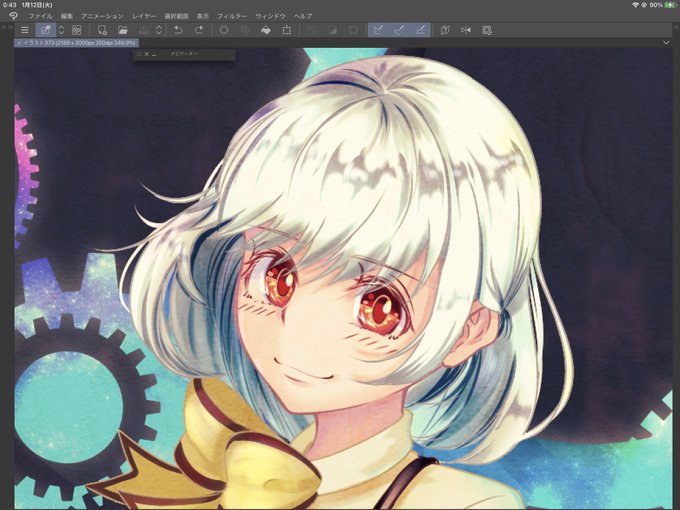The width and height of the screenshot is (680, 510).
Task: Toggle touch gesture finger mode button
Action: click(46, 30)
